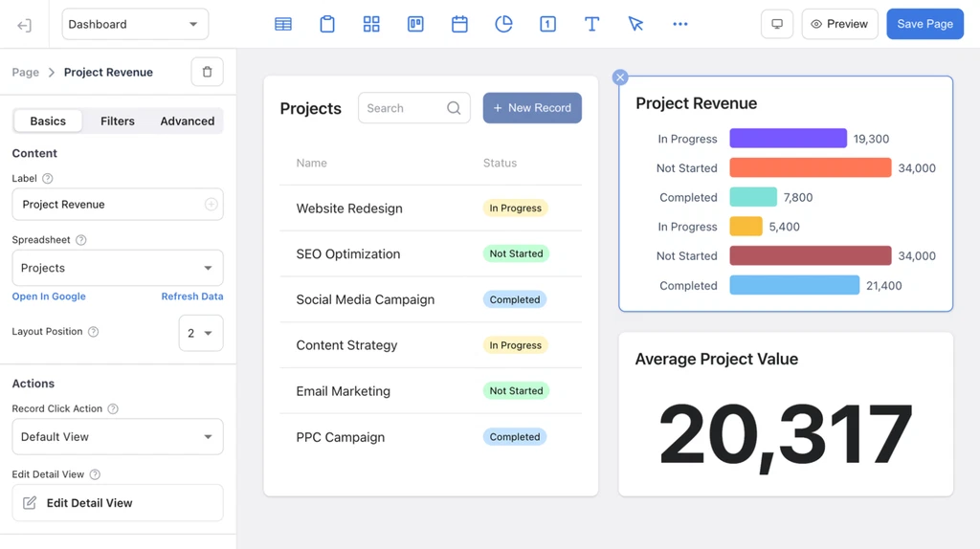Click the back exit arrow icon
The height and width of the screenshot is (549, 980).
pyautogui.click(x=24, y=25)
